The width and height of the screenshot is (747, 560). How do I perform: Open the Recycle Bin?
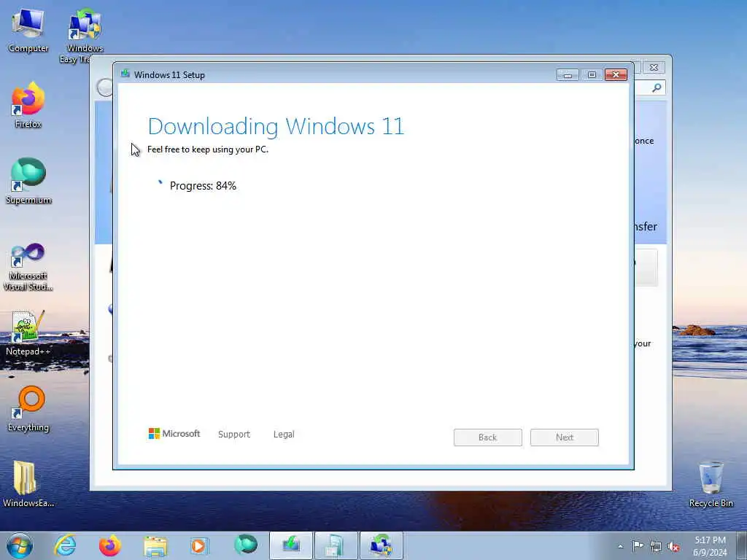click(711, 484)
